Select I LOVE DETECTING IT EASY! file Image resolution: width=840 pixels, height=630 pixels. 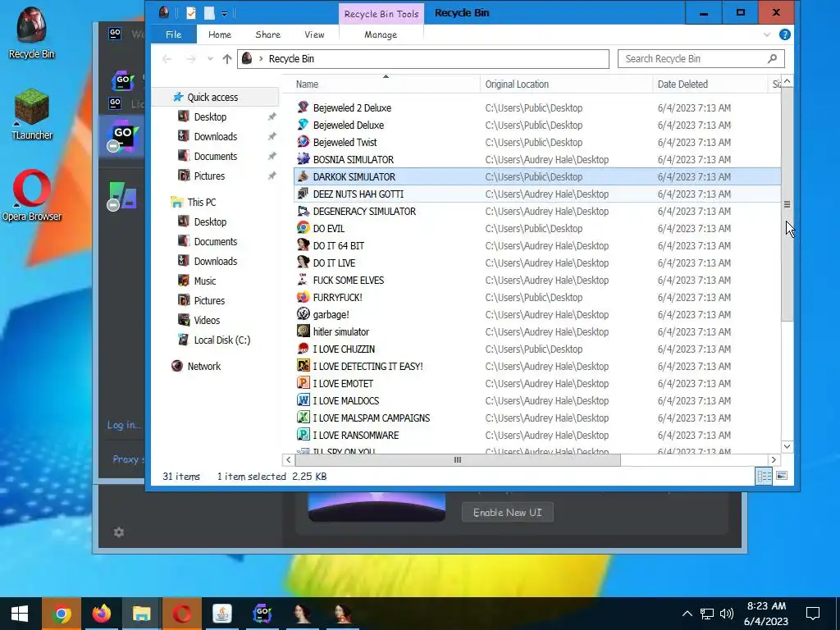coord(367,367)
